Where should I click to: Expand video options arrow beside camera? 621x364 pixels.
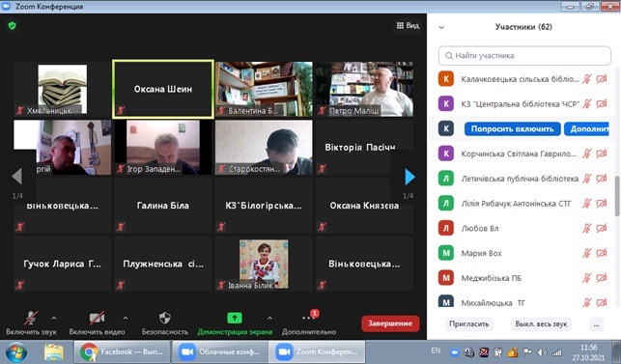pyautogui.click(x=126, y=318)
